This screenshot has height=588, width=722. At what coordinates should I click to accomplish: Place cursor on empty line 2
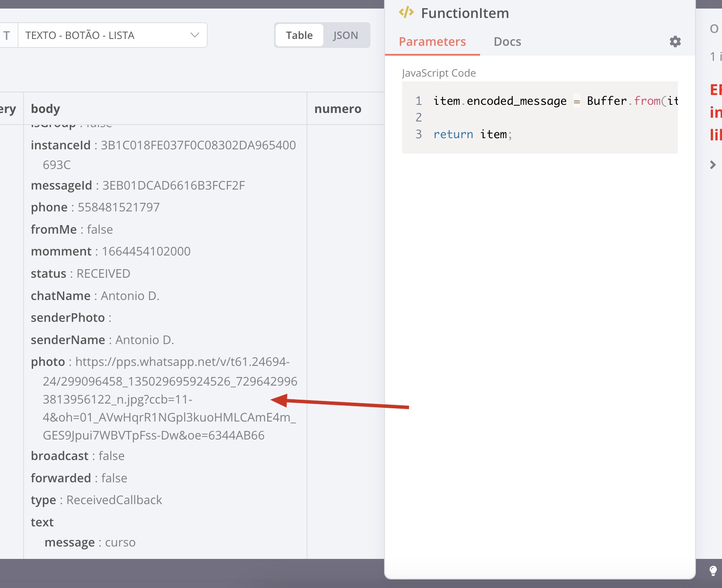(x=471, y=117)
